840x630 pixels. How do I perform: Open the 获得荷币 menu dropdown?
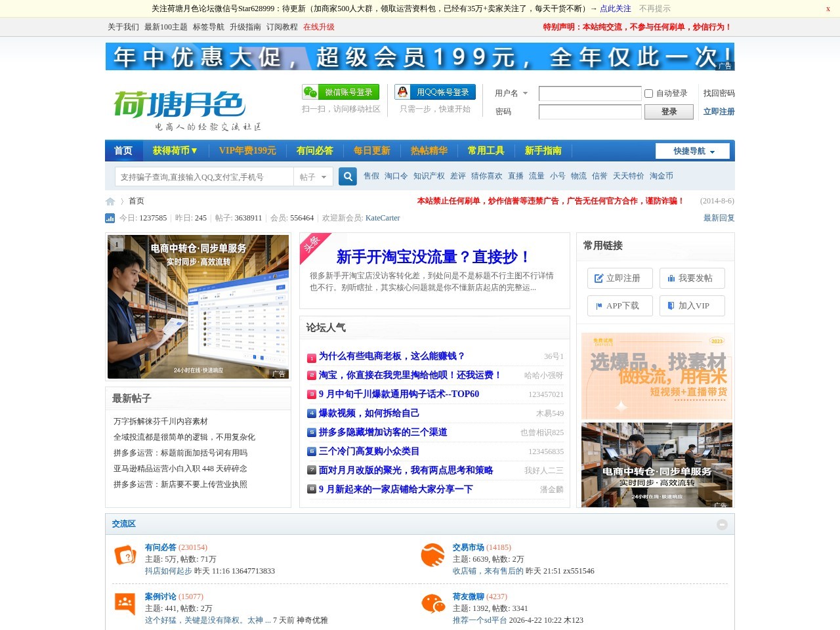tap(175, 151)
